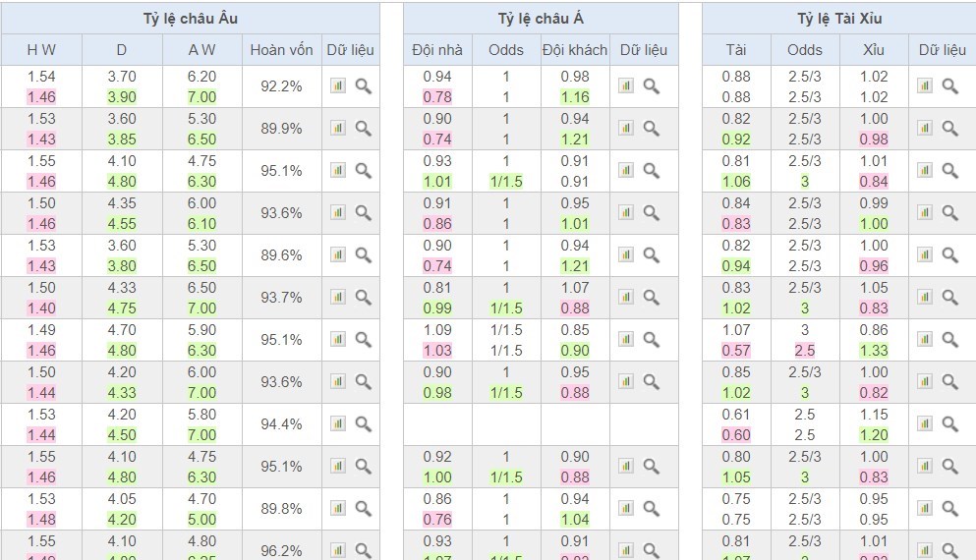Screen dimensions: 976x560
Task: Click the H W column header
Action: coord(41,50)
